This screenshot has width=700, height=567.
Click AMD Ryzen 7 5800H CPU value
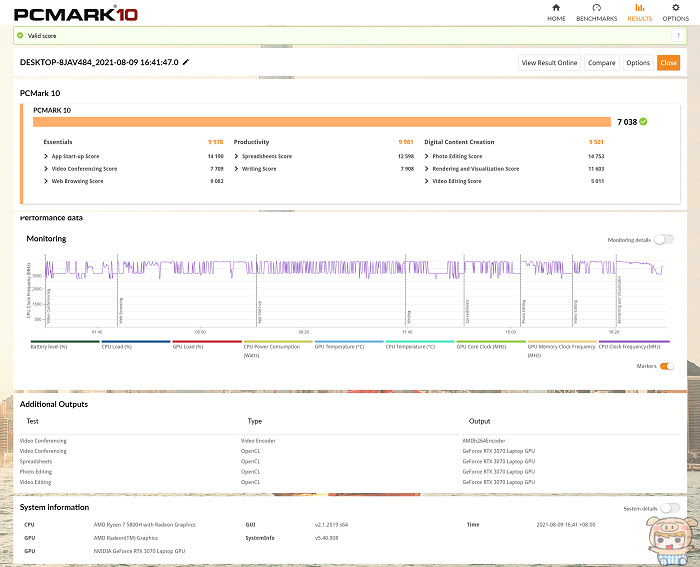pyautogui.click(x=144, y=525)
